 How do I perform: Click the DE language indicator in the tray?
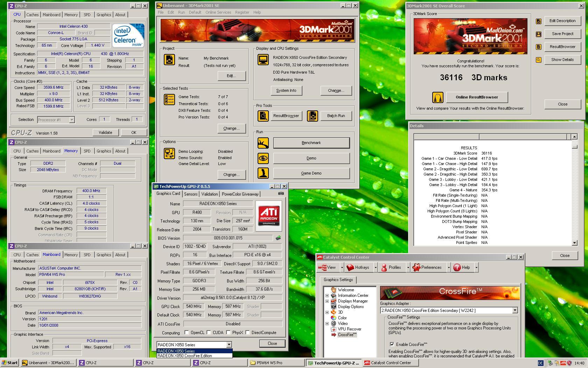click(x=540, y=363)
